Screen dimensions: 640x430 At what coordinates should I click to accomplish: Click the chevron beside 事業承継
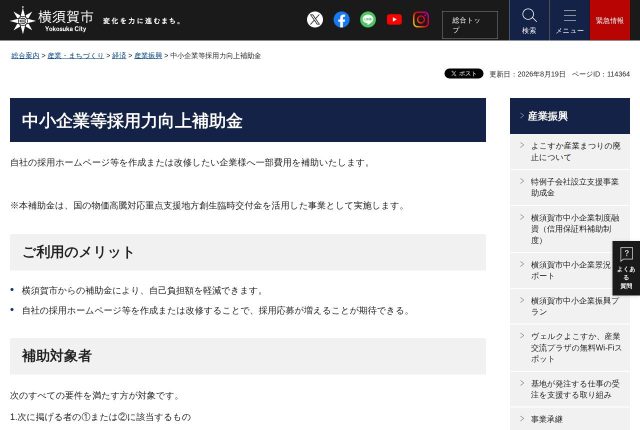pos(522,418)
